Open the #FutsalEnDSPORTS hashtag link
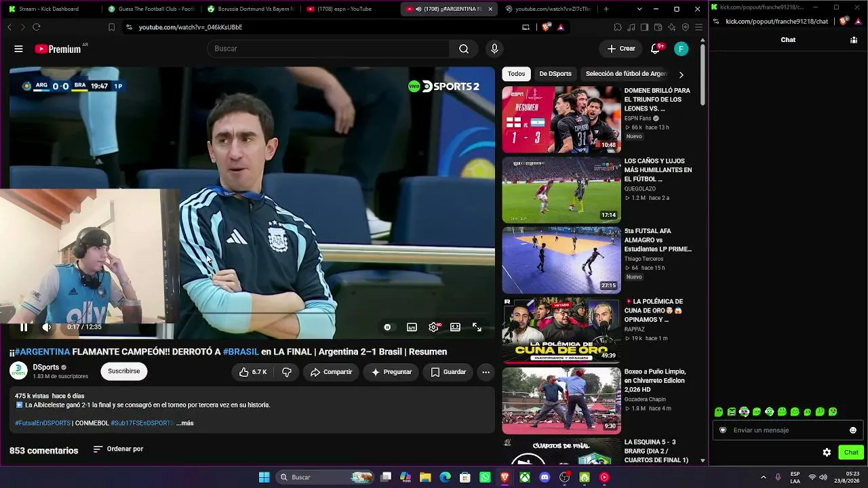Image resolution: width=868 pixels, height=488 pixels. point(43,423)
